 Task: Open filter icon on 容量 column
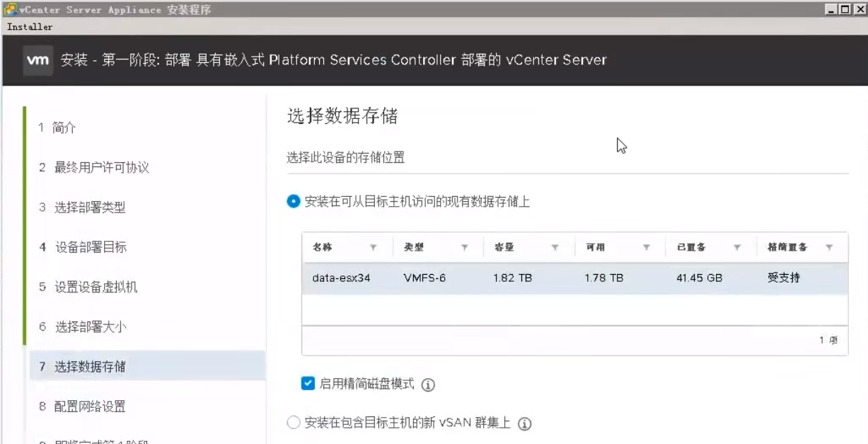click(555, 248)
